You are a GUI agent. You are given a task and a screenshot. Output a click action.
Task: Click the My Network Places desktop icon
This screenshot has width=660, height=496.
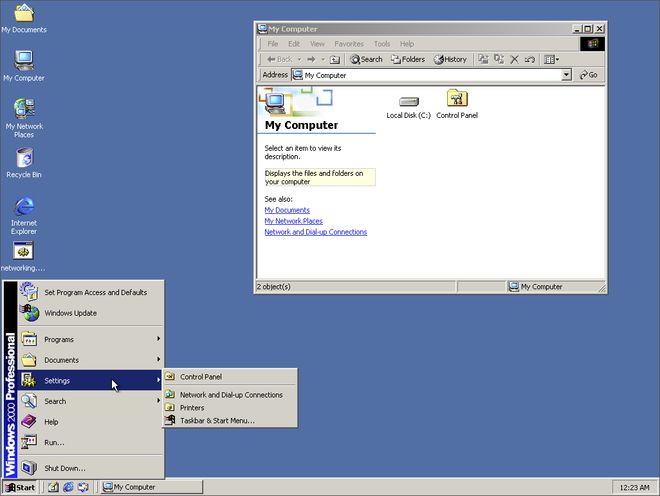[x=24, y=109]
